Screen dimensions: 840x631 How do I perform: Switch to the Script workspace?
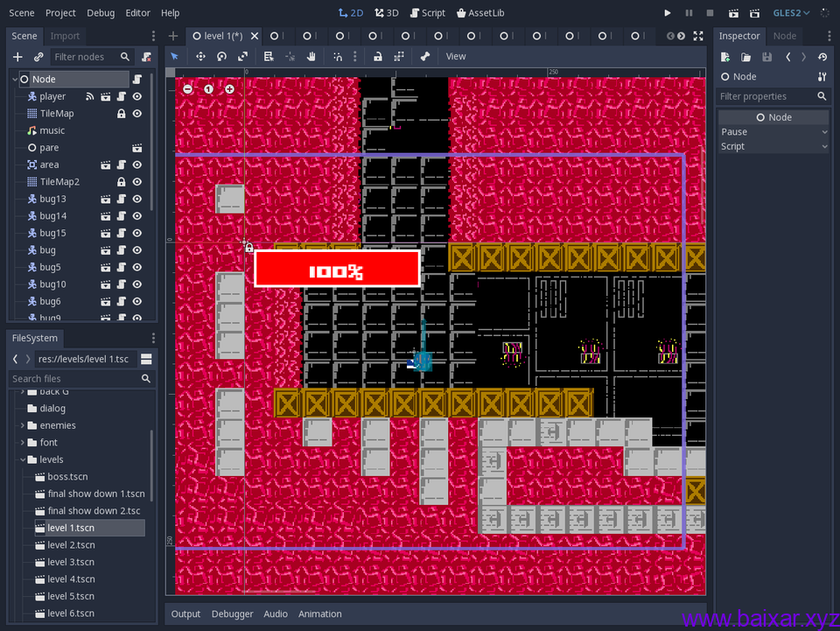pos(428,12)
